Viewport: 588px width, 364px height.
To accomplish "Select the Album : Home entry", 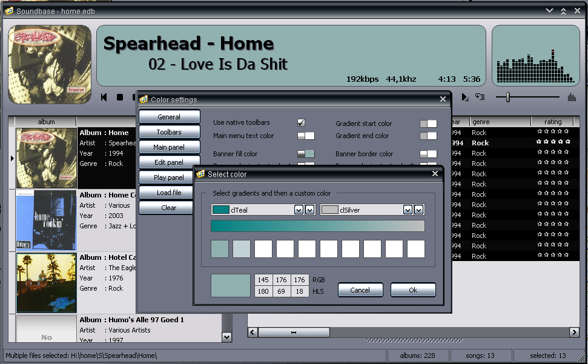I will coord(104,132).
